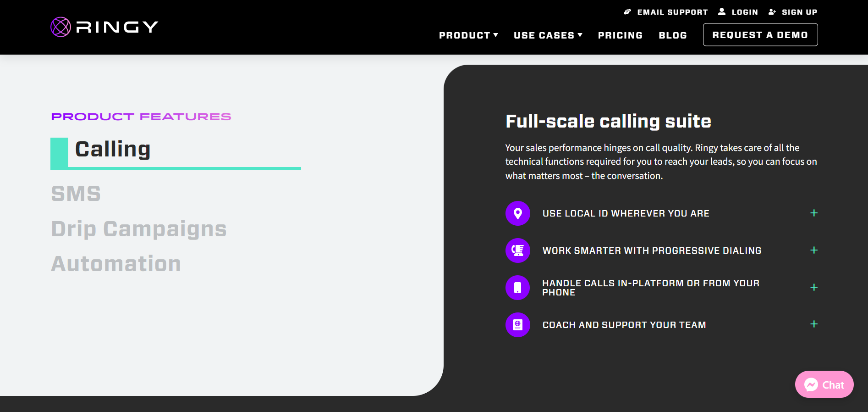The height and width of the screenshot is (412, 868).
Task: Click the email support envelope icon
Action: [x=627, y=11]
